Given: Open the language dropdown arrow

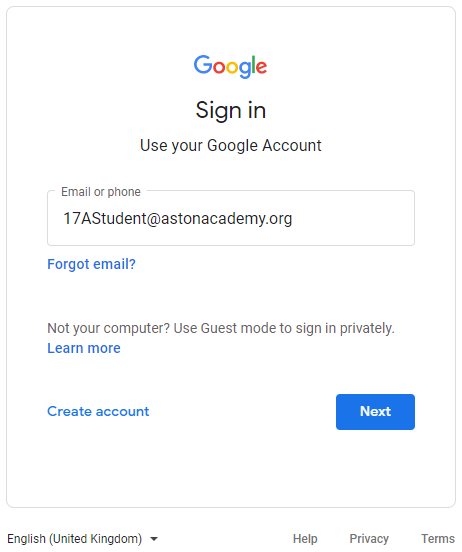Looking at the screenshot, I should [x=154, y=539].
